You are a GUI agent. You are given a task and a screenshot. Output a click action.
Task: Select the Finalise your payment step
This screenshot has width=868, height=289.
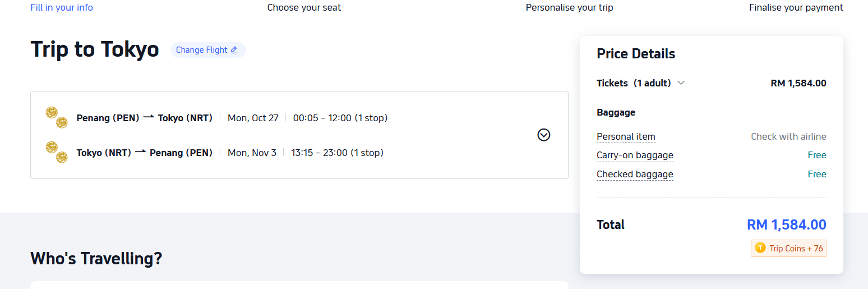[796, 7]
